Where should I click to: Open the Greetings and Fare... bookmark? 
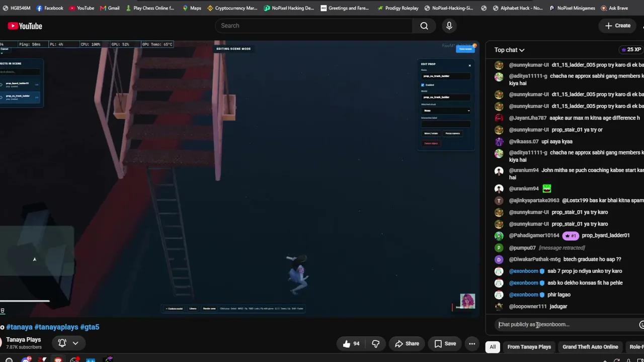coord(345,8)
